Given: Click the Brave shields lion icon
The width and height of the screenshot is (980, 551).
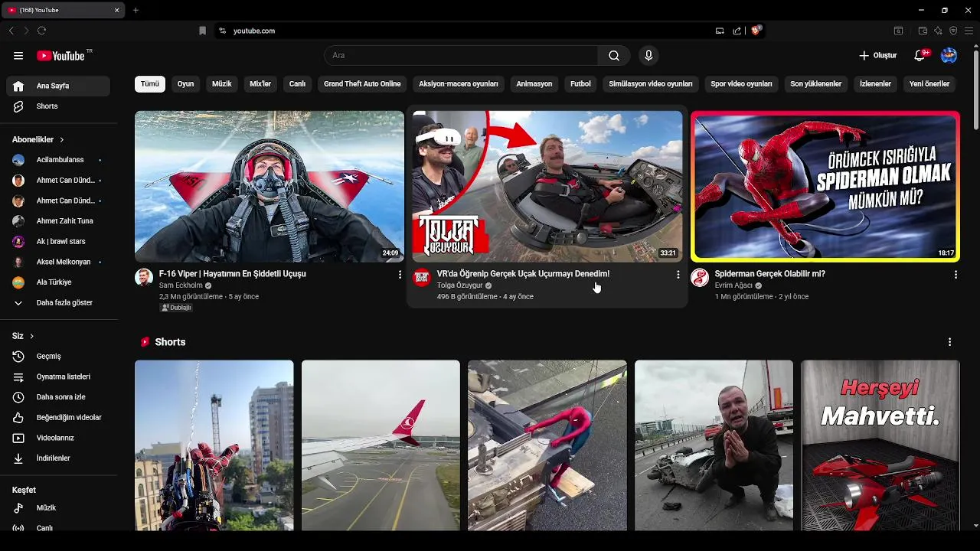Looking at the screenshot, I should click(756, 31).
